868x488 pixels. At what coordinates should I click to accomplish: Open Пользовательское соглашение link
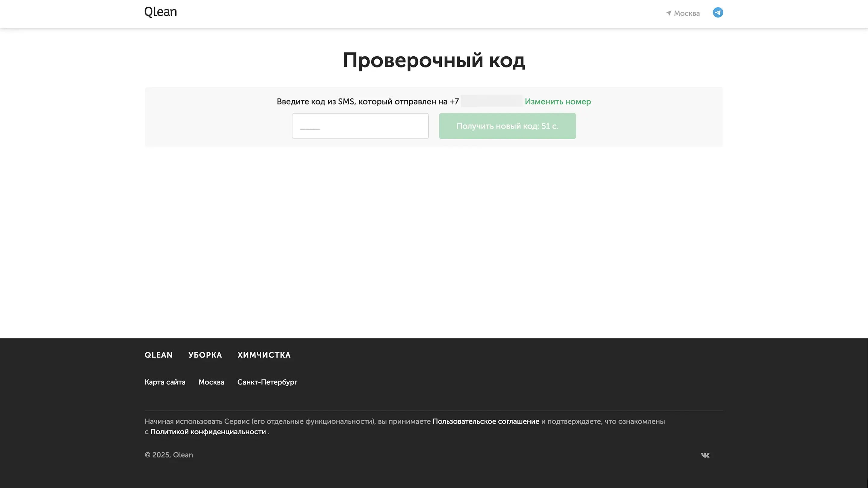pyautogui.click(x=486, y=421)
